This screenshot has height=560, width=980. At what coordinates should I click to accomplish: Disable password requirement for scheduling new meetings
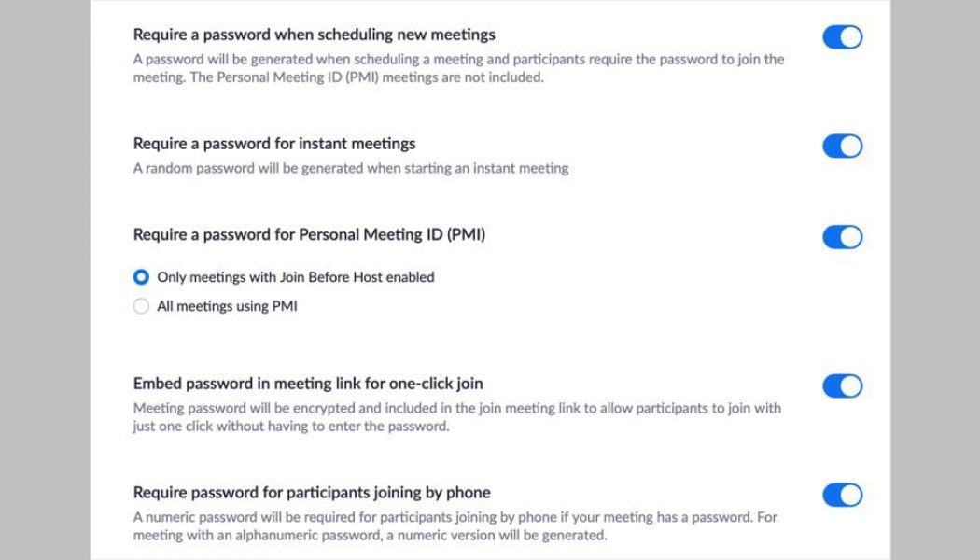[842, 37]
